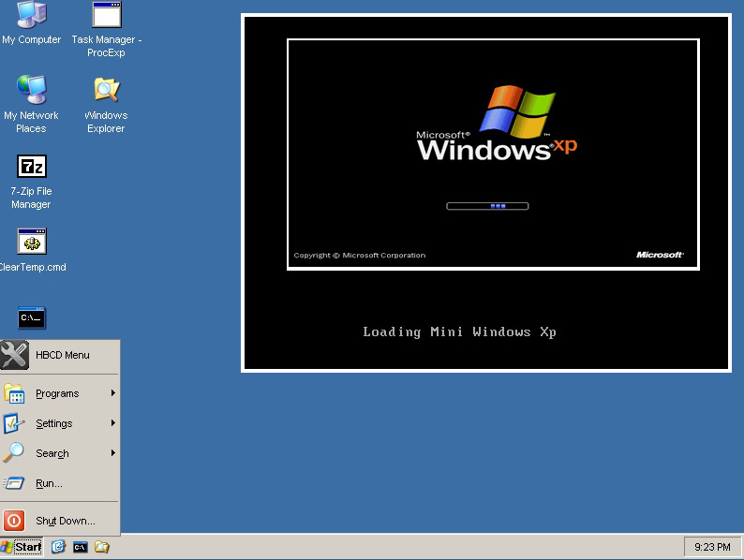
Task: Choose Run... from the Start menu
Action: point(60,483)
